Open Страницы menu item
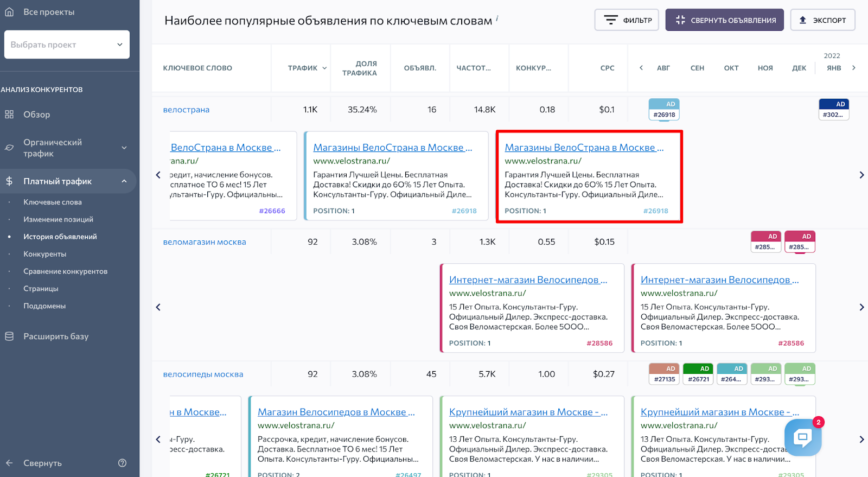The image size is (868, 477). (x=41, y=289)
